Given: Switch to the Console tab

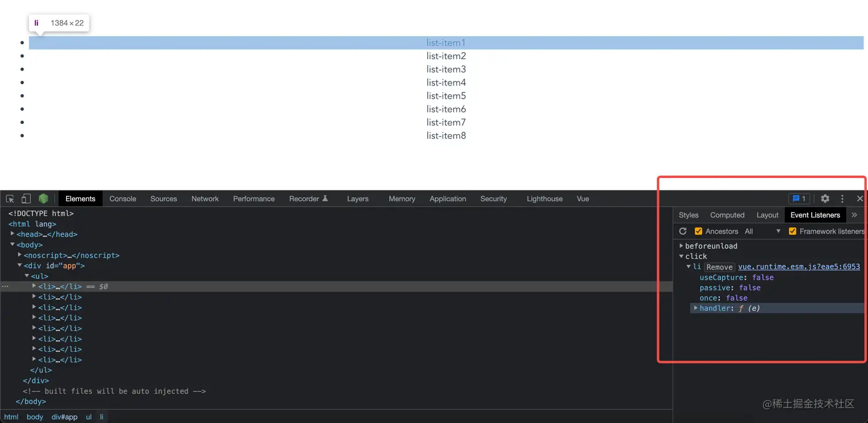Looking at the screenshot, I should (x=123, y=199).
